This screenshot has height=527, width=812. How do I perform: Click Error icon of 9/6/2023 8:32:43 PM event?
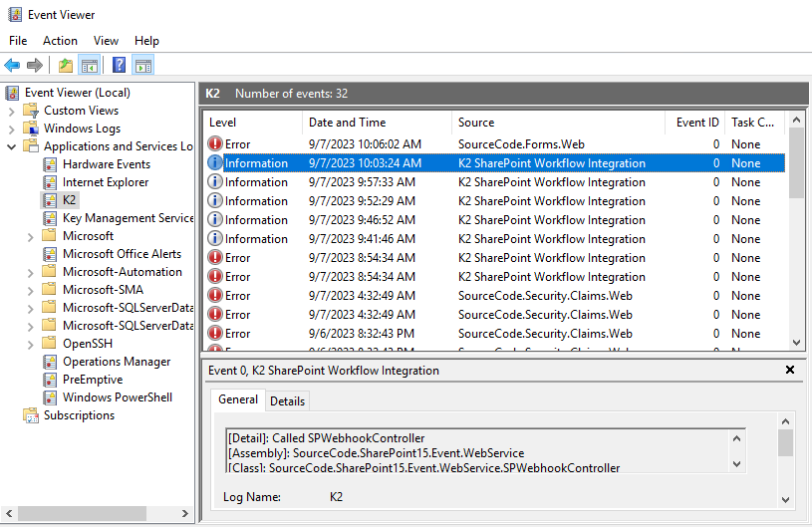[215, 333]
